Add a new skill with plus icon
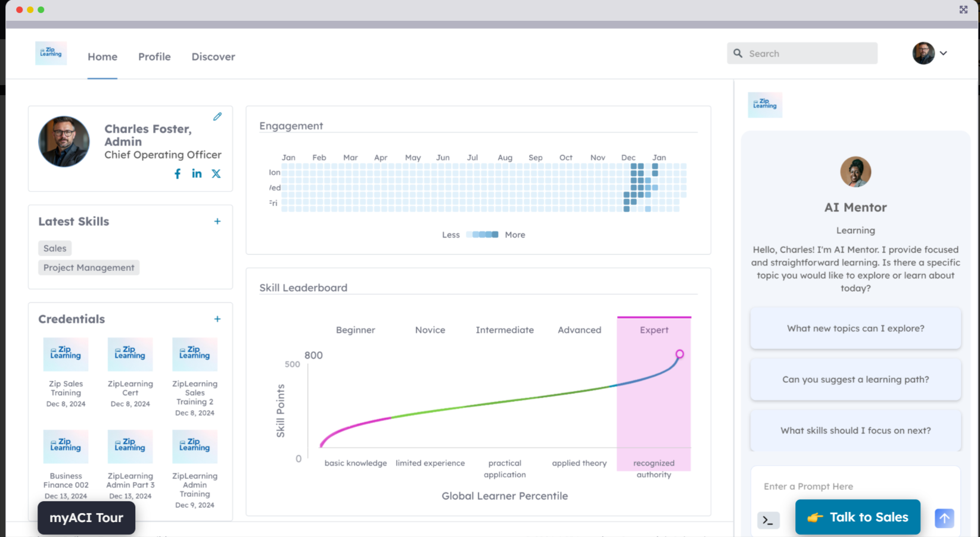 [x=217, y=221]
